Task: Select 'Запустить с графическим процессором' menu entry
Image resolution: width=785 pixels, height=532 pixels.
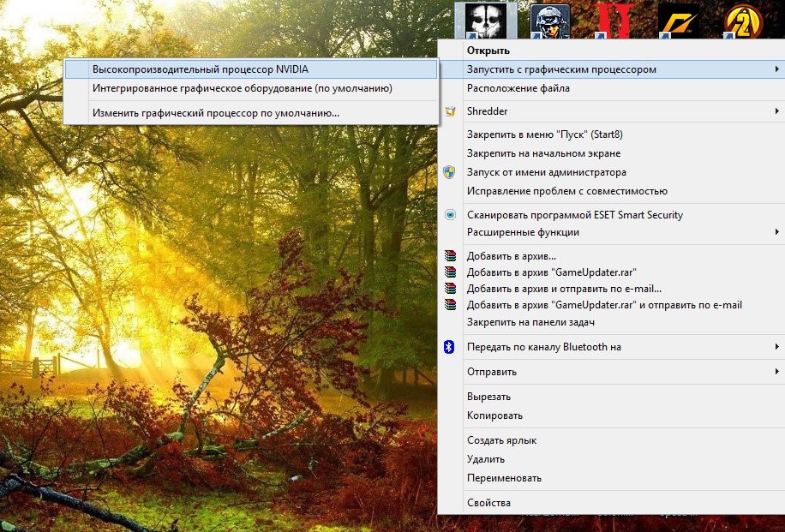Action: tap(611, 69)
